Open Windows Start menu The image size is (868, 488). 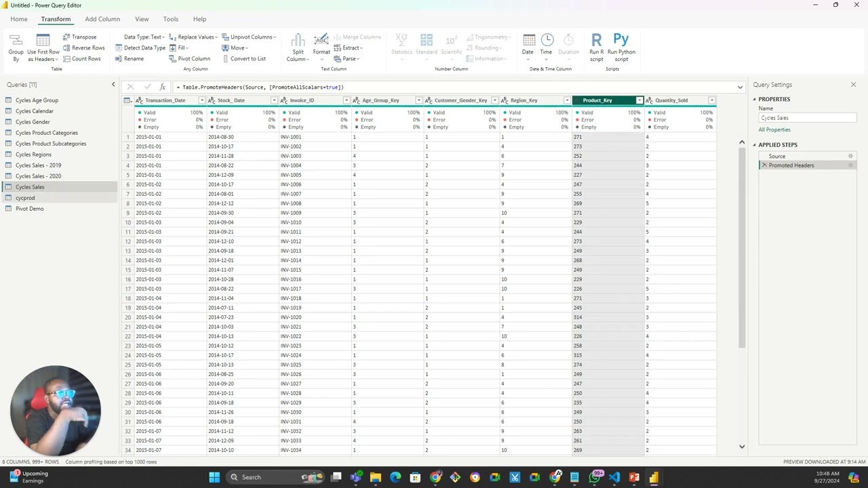pyautogui.click(x=214, y=477)
